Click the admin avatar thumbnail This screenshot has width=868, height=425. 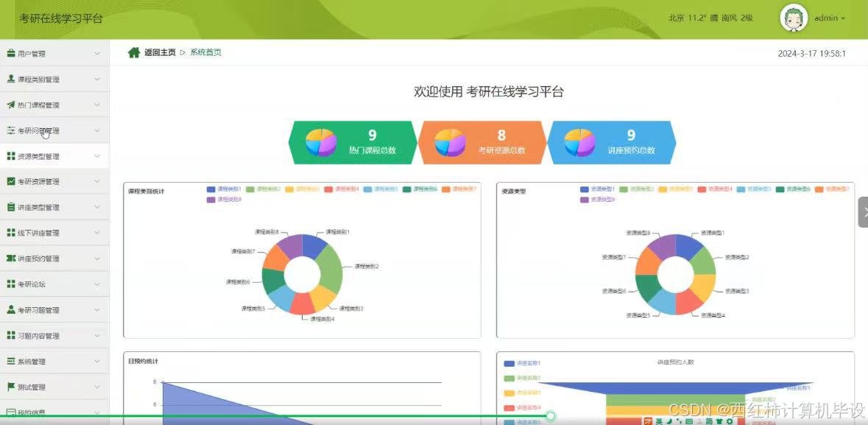tap(793, 17)
